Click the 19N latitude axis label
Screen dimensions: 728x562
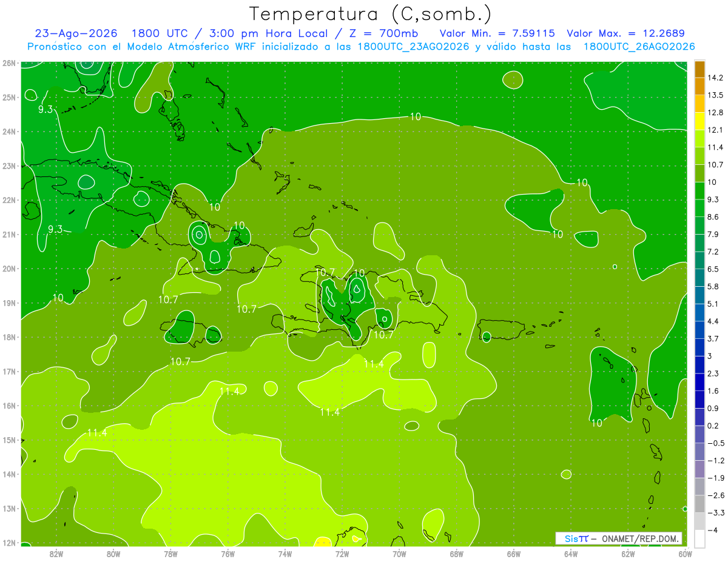point(9,303)
